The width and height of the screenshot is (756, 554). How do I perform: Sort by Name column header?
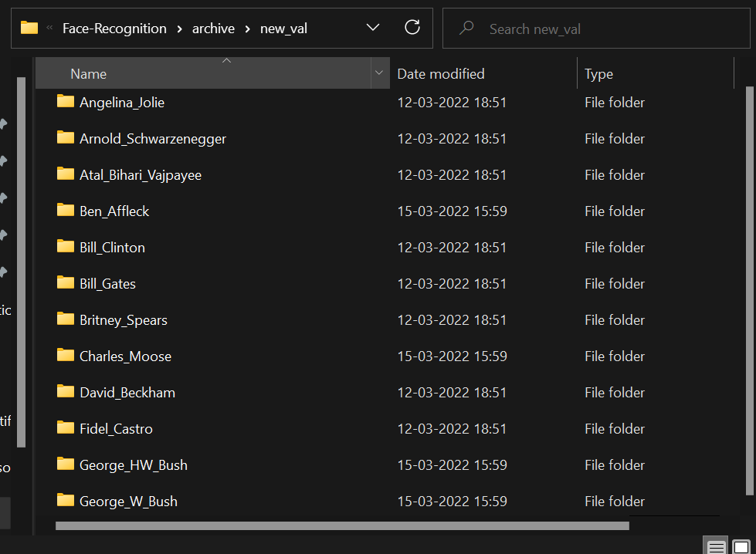pos(203,74)
